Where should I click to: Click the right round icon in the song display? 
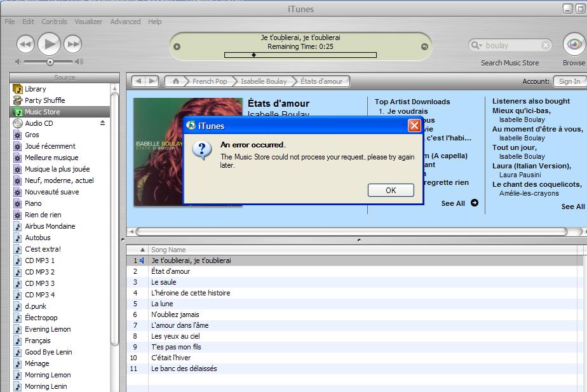point(424,47)
